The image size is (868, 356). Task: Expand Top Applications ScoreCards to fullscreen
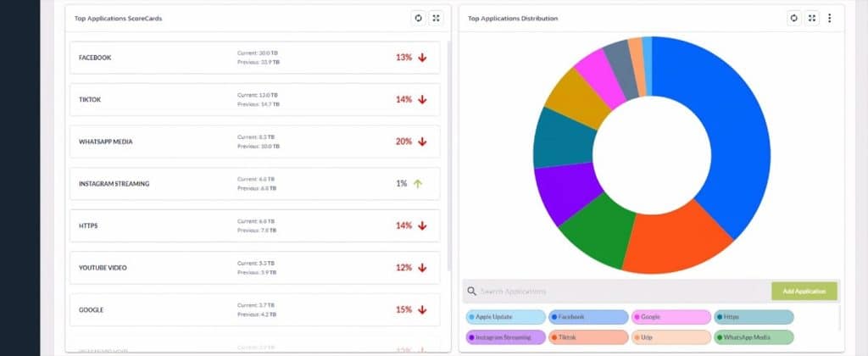point(437,19)
